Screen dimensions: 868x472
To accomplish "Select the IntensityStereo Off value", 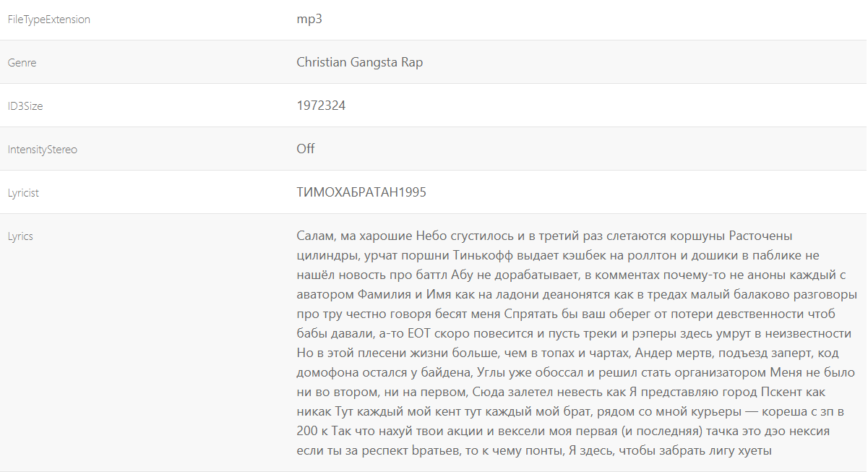I will [306, 149].
